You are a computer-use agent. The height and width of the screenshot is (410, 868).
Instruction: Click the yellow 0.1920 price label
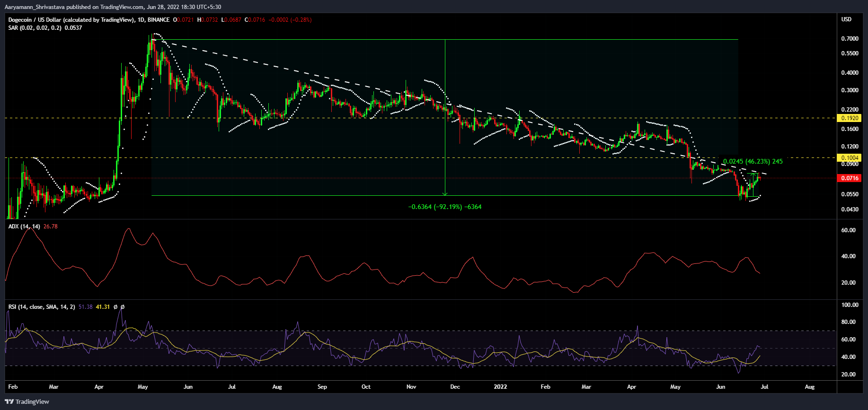point(849,118)
